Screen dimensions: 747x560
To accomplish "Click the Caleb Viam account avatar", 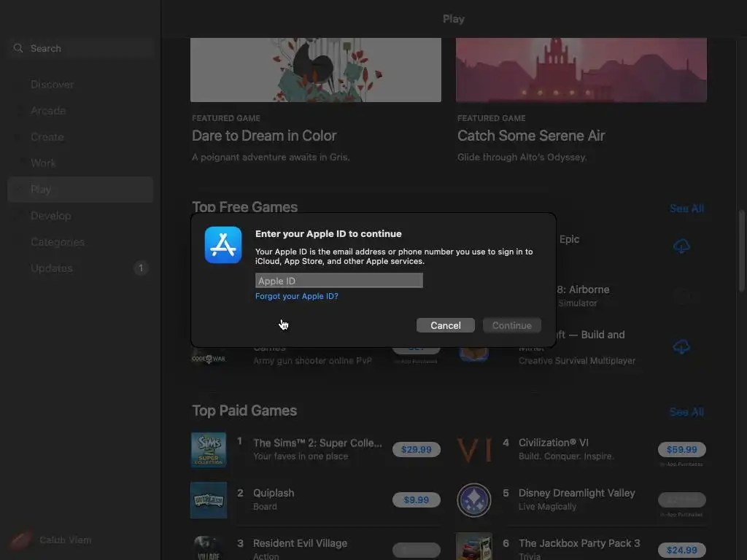I will pyautogui.click(x=20, y=540).
